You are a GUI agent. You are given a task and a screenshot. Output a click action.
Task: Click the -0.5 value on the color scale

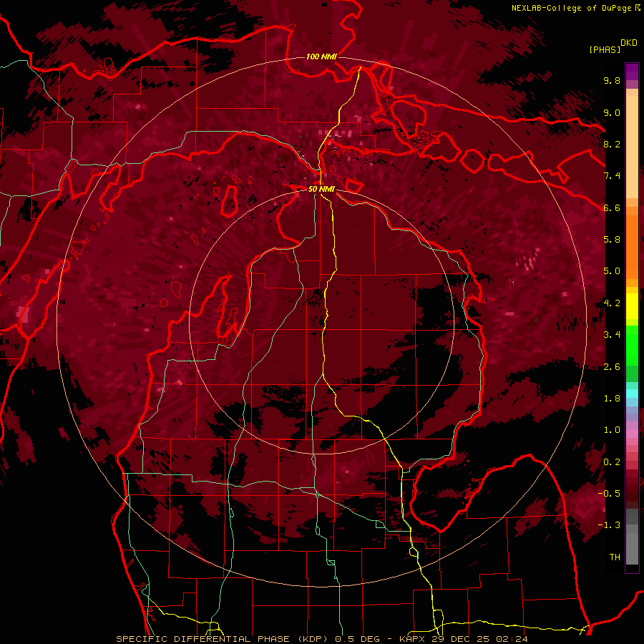point(609,494)
